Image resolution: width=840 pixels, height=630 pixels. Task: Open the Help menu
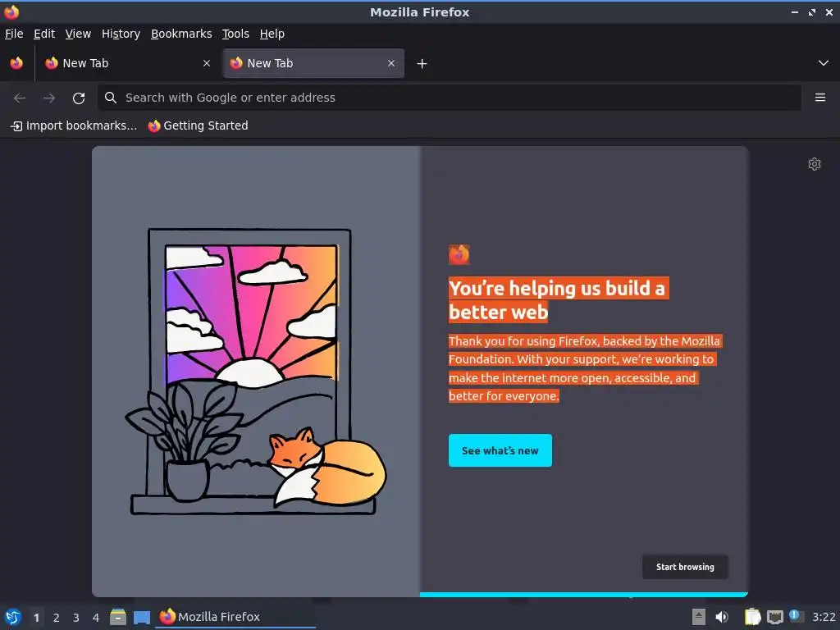pyautogui.click(x=272, y=34)
